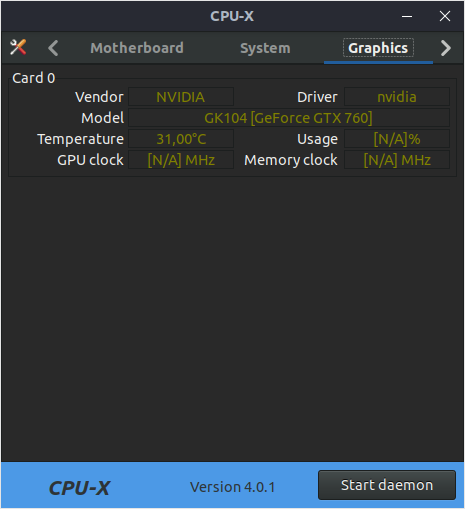The image size is (465, 509).
Task: Click the CPU-X logo in the footer
Action: point(79,488)
